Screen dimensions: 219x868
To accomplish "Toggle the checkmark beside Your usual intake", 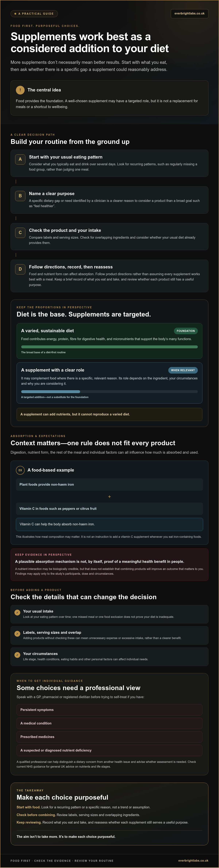I will (x=18, y=613).
